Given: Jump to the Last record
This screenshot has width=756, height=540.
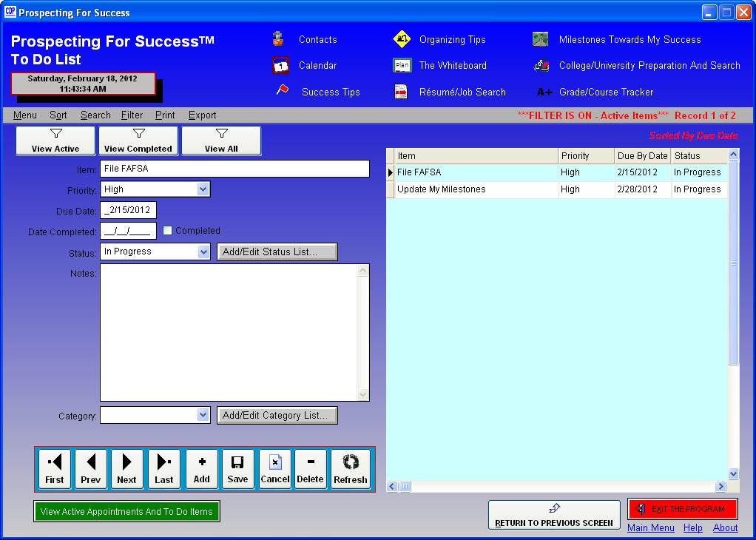Looking at the screenshot, I should [164, 469].
